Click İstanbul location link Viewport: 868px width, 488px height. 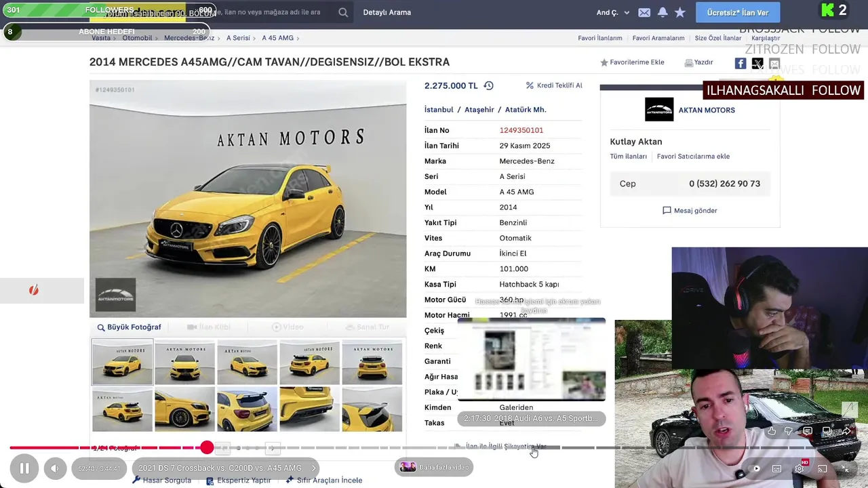(439, 110)
